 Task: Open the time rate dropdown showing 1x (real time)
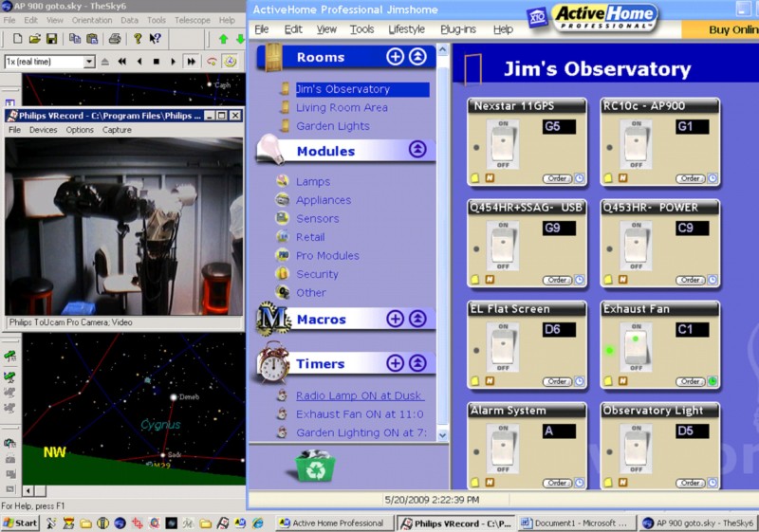point(89,62)
